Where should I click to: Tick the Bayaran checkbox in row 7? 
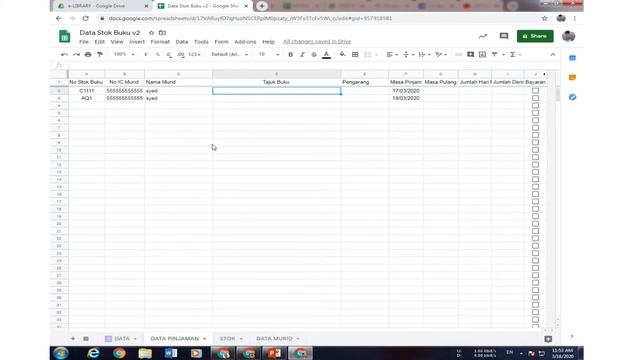pos(535,127)
